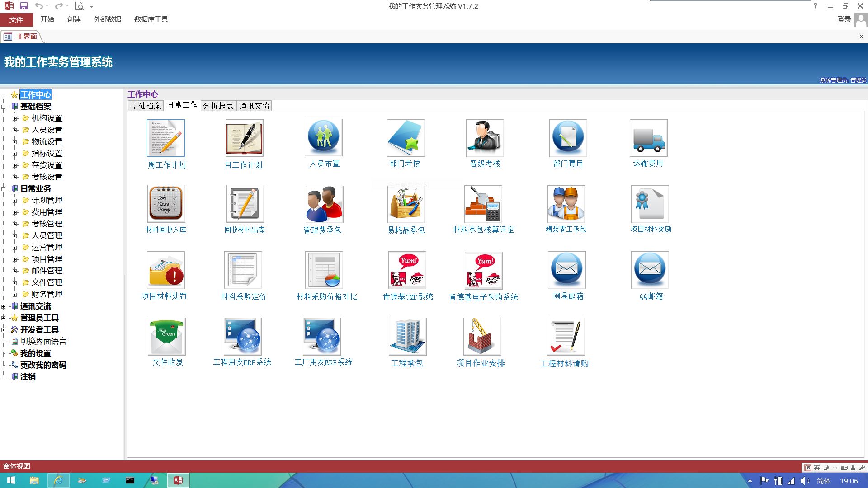Viewport: 868px width, 488px height.
Task: Switch to the 基础档案 tab
Action: pyautogui.click(x=146, y=106)
